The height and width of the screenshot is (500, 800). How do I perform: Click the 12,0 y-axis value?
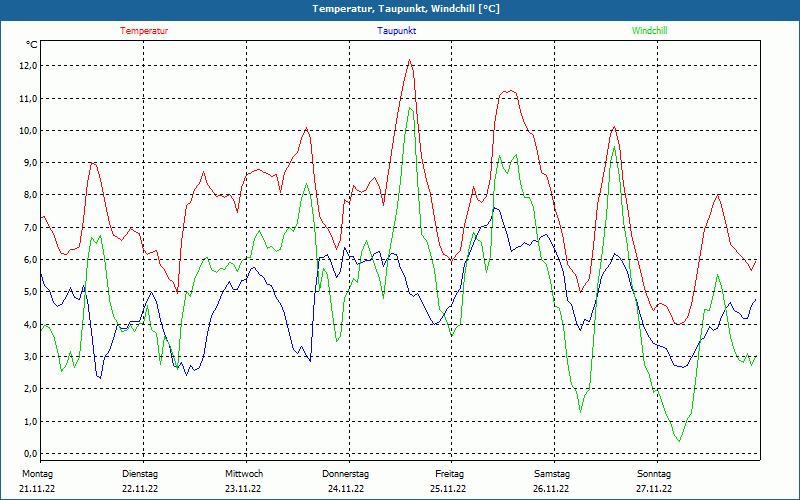point(28,66)
